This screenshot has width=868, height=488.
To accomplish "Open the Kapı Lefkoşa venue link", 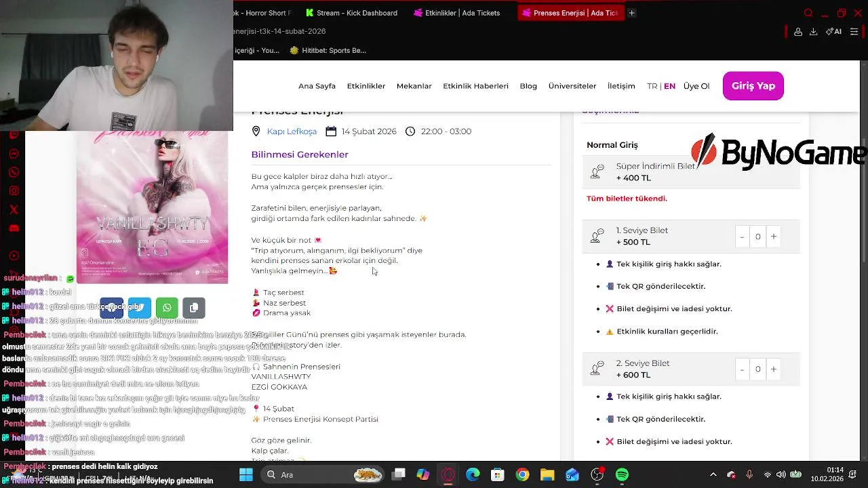I will pos(292,131).
